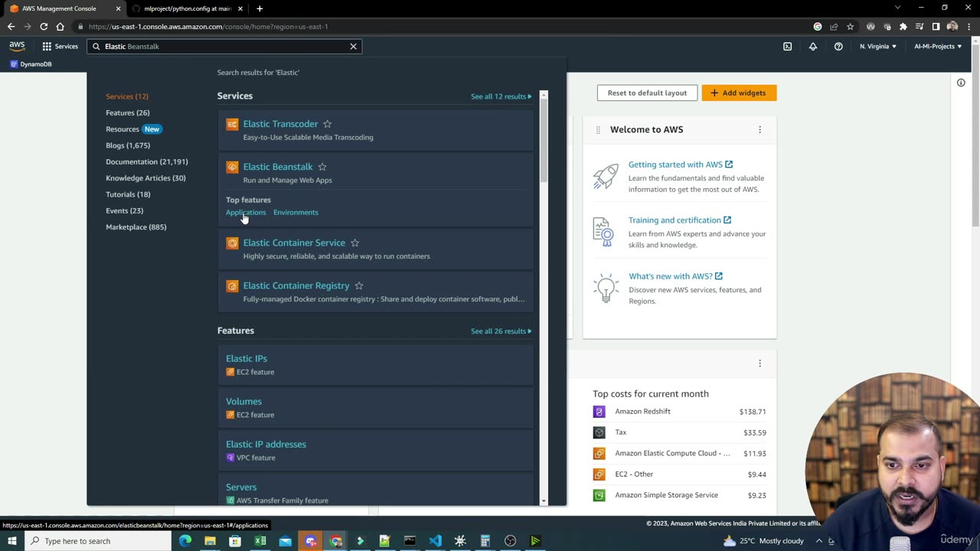Click the Elastic Container Registry icon
Viewport: 980px width, 551px height.
[x=232, y=286]
